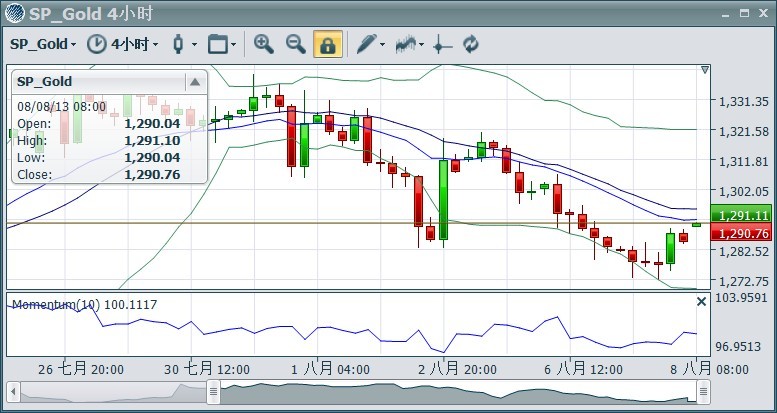Click the 08/08/13 08:00 date text
The image size is (777, 413).
click(x=61, y=107)
